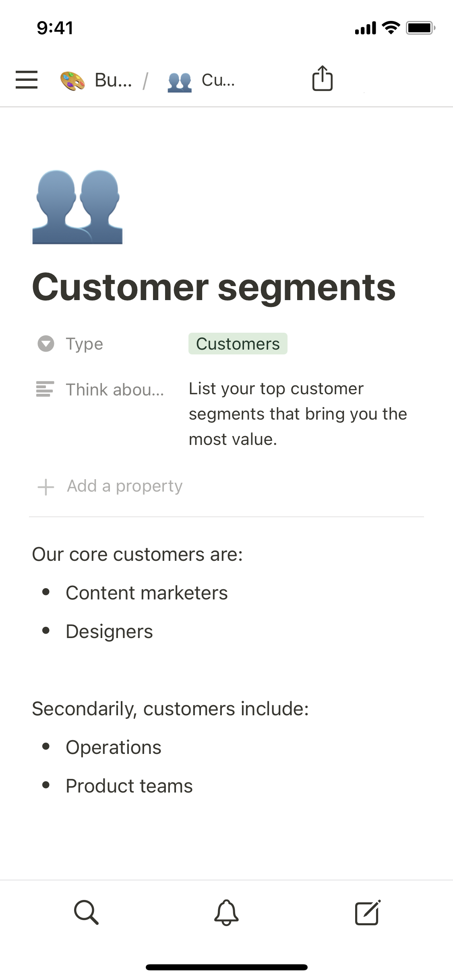
Task: Open notifications bell icon
Action: (x=226, y=912)
